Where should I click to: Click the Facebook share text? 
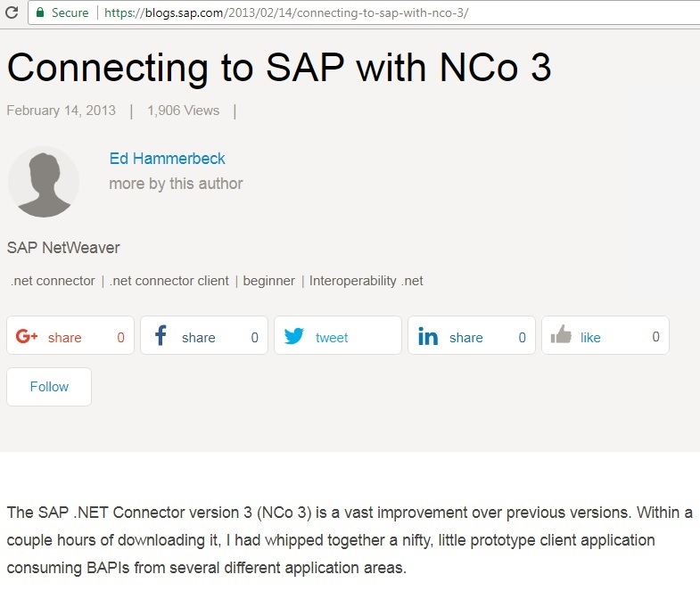coord(198,338)
